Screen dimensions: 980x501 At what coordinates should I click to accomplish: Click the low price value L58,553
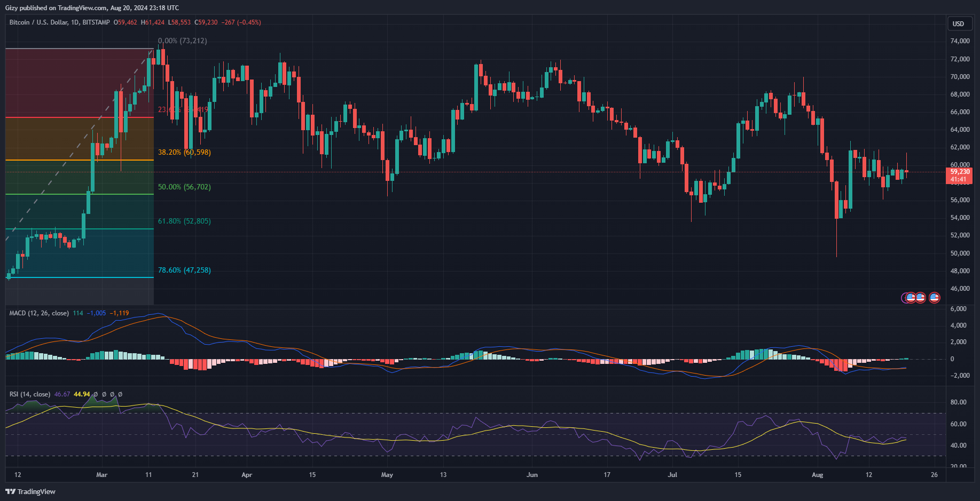pos(179,22)
